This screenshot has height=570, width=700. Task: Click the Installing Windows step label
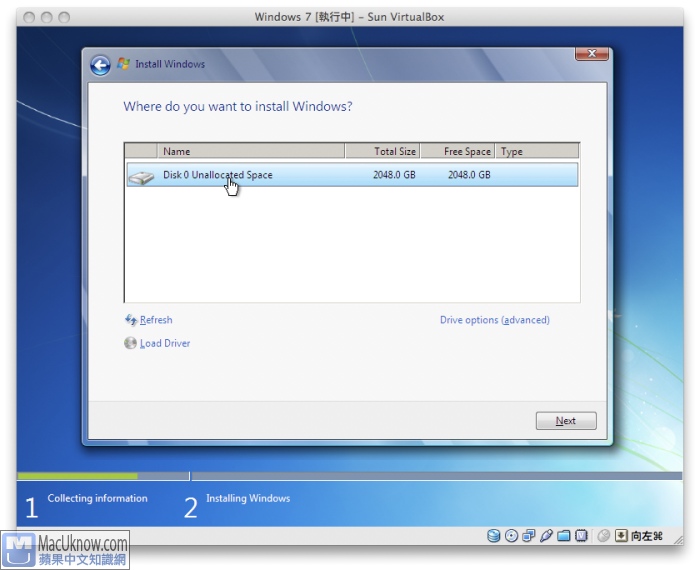point(248,498)
